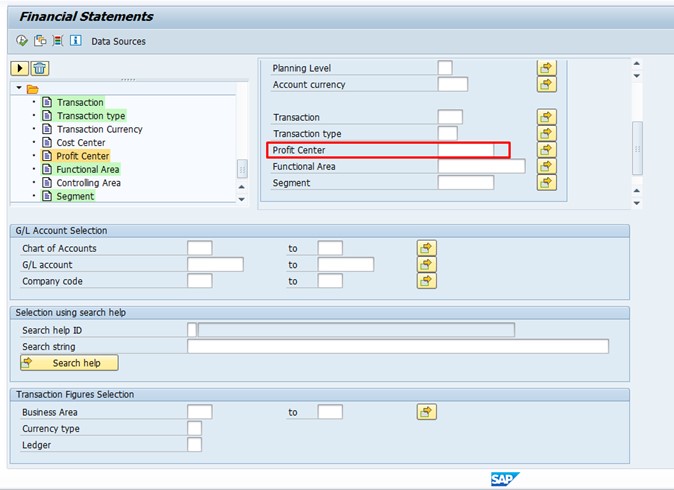Click the Profit Center input field
Image resolution: width=674 pixels, height=490 pixels.
(x=465, y=150)
